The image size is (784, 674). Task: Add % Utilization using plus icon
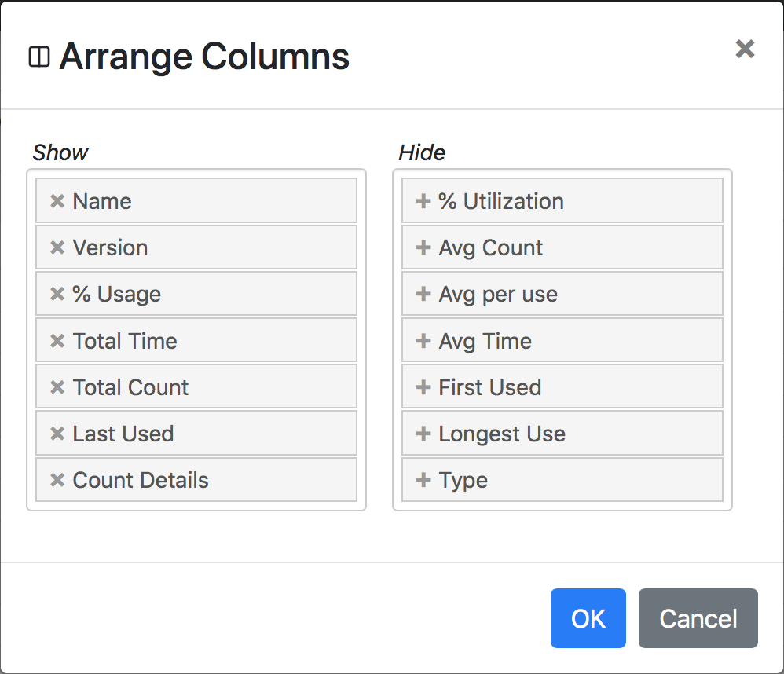tap(423, 202)
